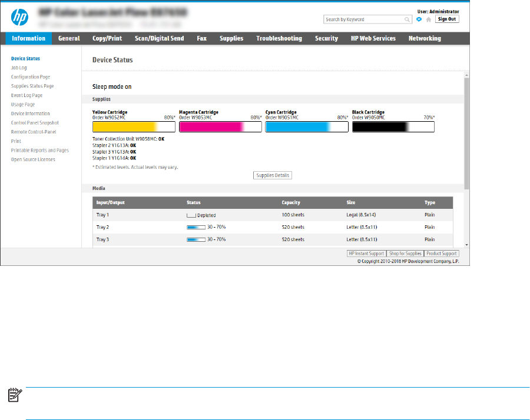Open Printable Reports and Pages link

pos(40,150)
